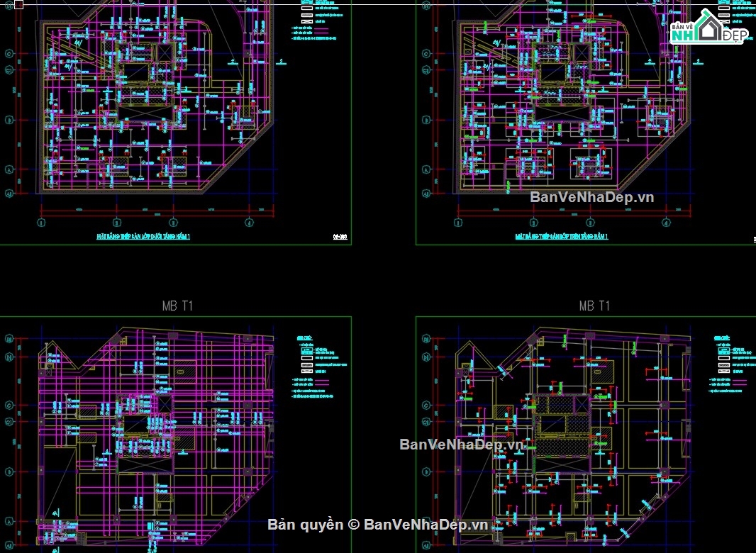Click the MB T1 label above bottom-right sheet
The height and width of the screenshot is (553, 756).
tap(594, 306)
